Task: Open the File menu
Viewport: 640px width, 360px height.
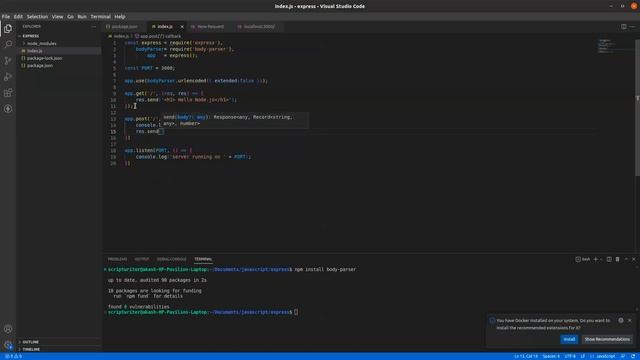Action: (6, 17)
